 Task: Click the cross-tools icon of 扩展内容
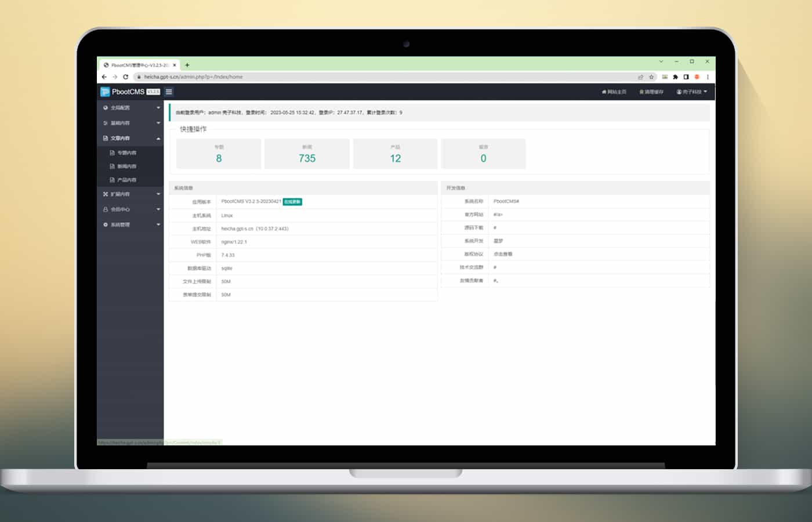106,194
